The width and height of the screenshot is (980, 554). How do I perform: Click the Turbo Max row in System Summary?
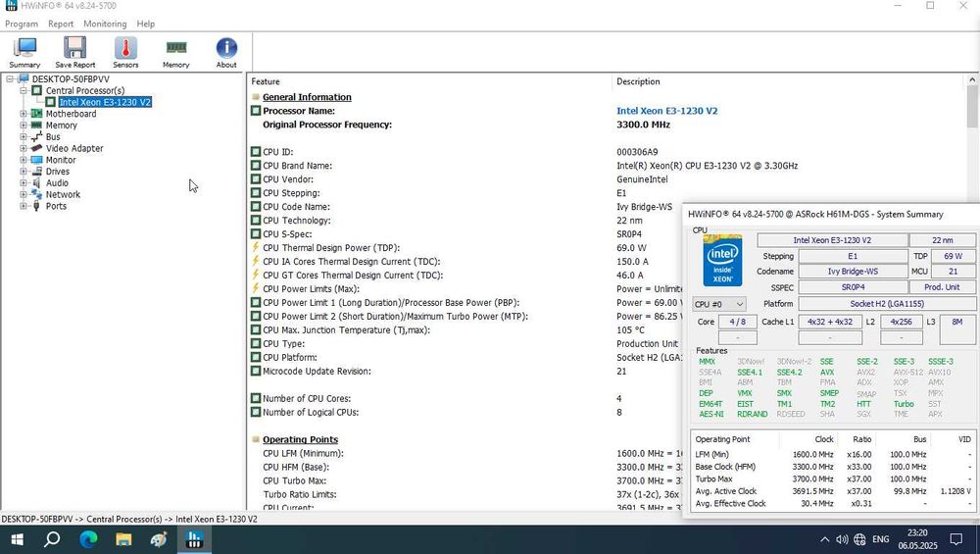coord(833,478)
